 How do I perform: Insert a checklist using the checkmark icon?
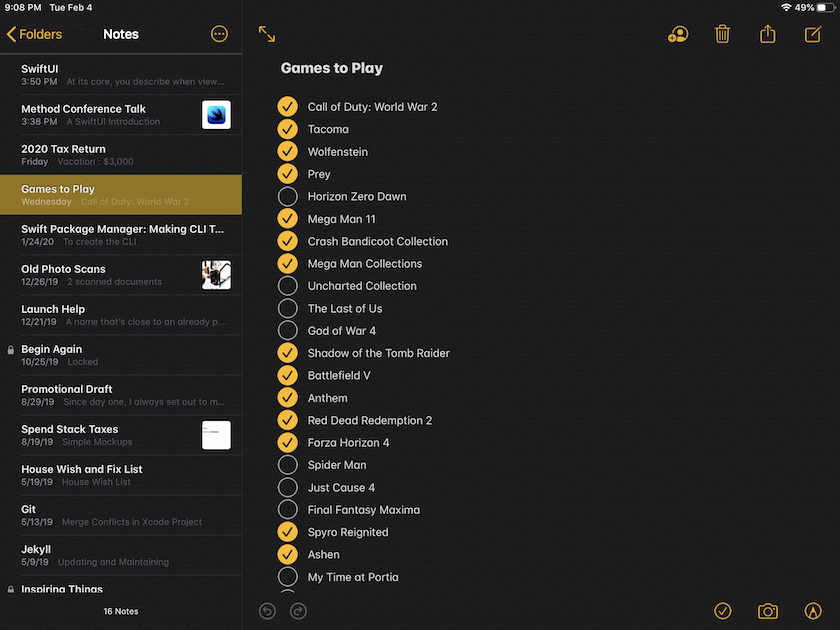point(723,611)
